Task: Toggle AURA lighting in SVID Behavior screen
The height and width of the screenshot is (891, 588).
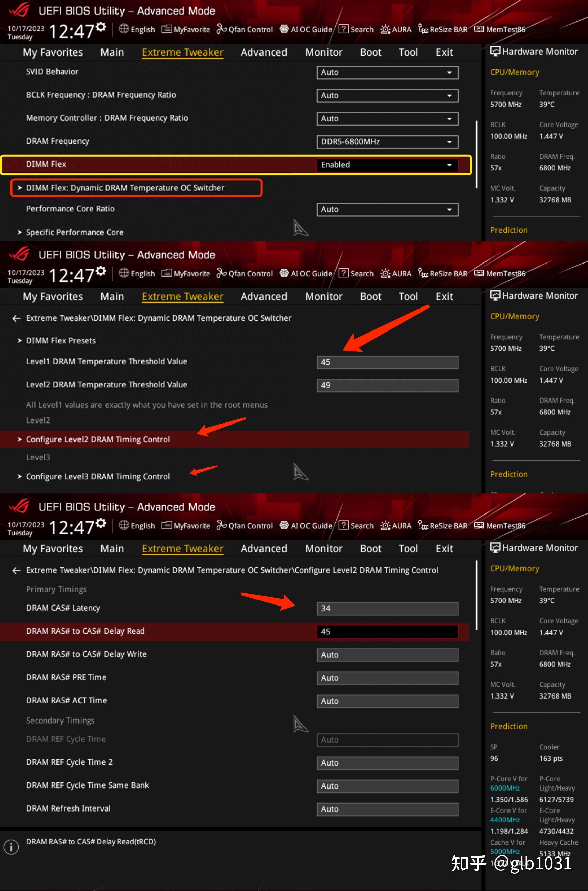Action: coord(395,29)
